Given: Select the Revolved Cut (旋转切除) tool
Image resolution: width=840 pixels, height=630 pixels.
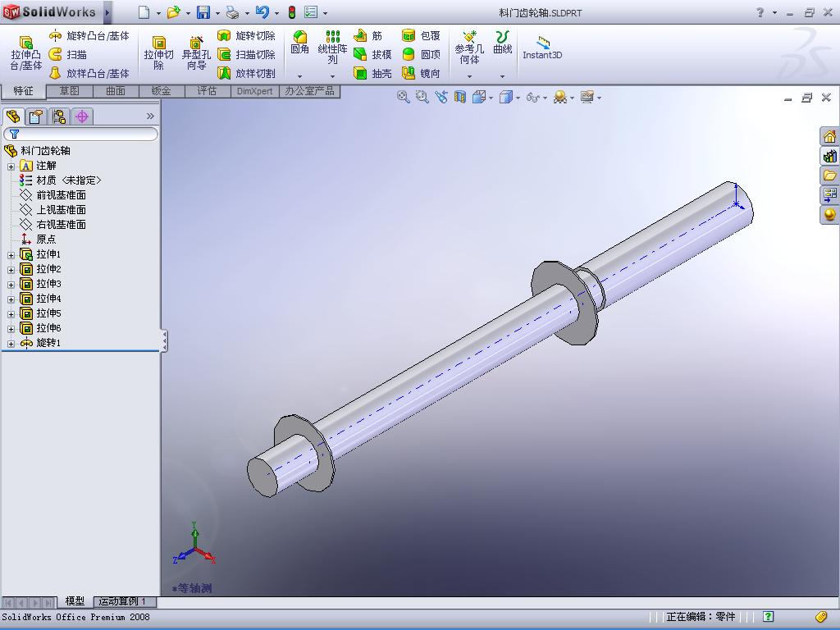Looking at the screenshot, I should pos(246,36).
